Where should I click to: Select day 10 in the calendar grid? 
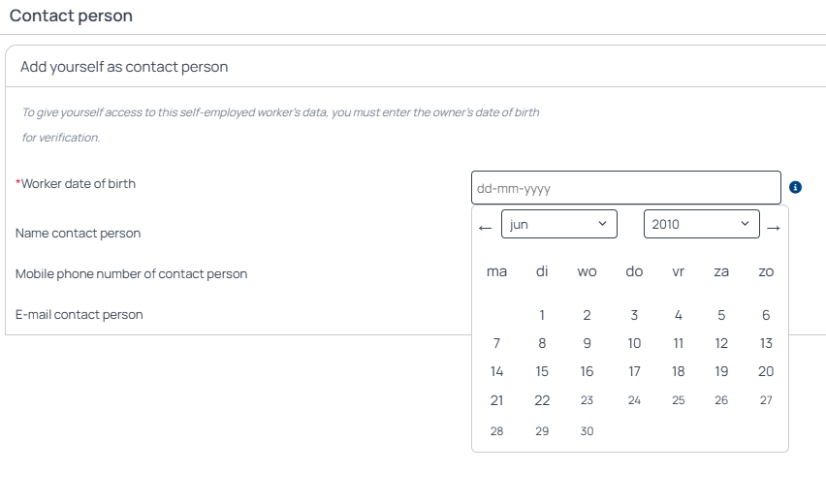point(634,343)
